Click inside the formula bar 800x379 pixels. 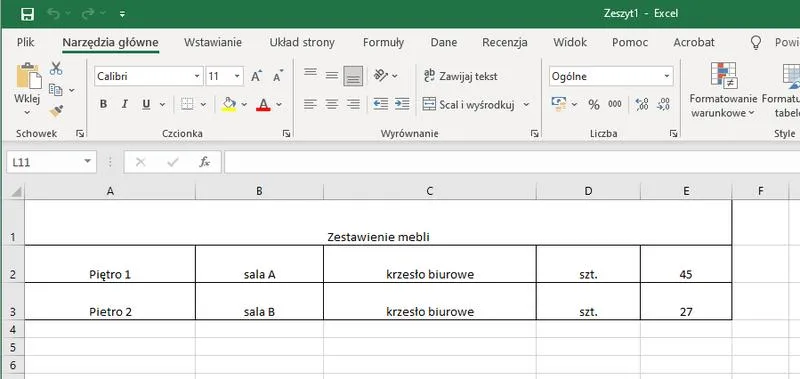pos(512,162)
